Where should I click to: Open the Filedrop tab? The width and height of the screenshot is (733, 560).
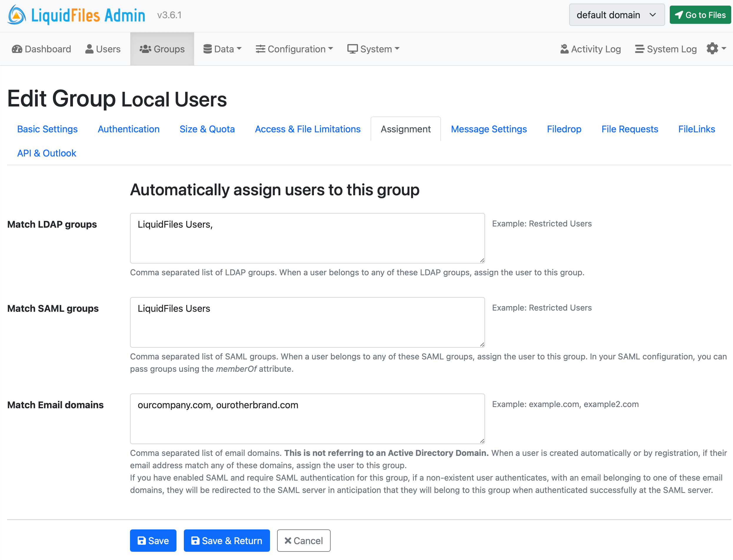click(564, 129)
